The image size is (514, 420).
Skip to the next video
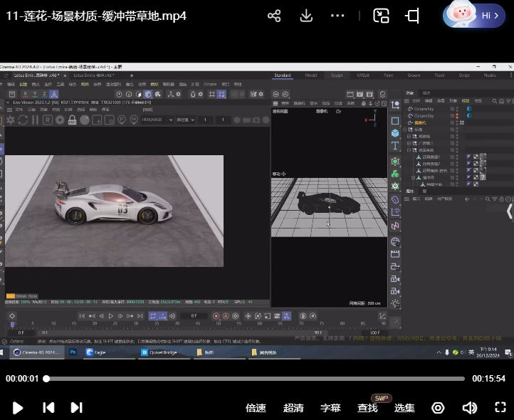click(x=76, y=408)
